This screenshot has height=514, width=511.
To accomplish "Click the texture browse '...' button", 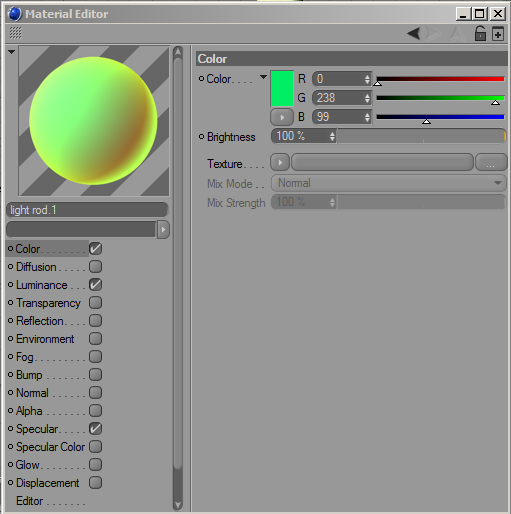I will [491, 163].
